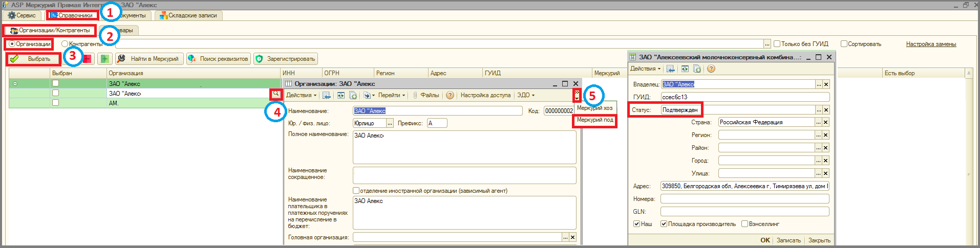The height and width of the screenshot is (248, 980).
Task: Click refresh icon in enterprise window toolbar
Action: coord(685,69)
